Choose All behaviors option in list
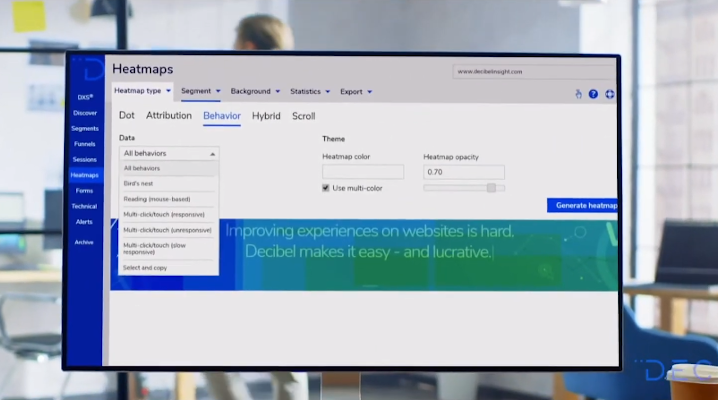 point(169,168)
